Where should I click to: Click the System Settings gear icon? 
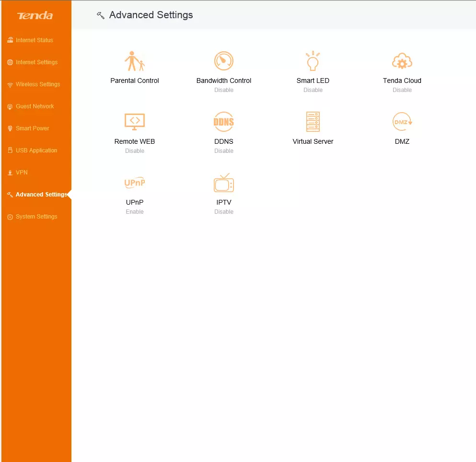(x=10, y=217)
